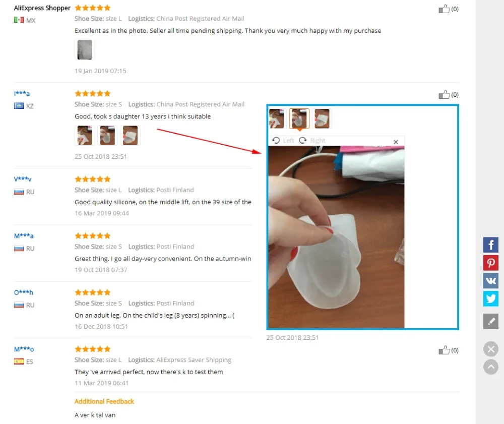Select first thumbnail in photo viewer
Screen dimensions: 504x424
point(276,118)
